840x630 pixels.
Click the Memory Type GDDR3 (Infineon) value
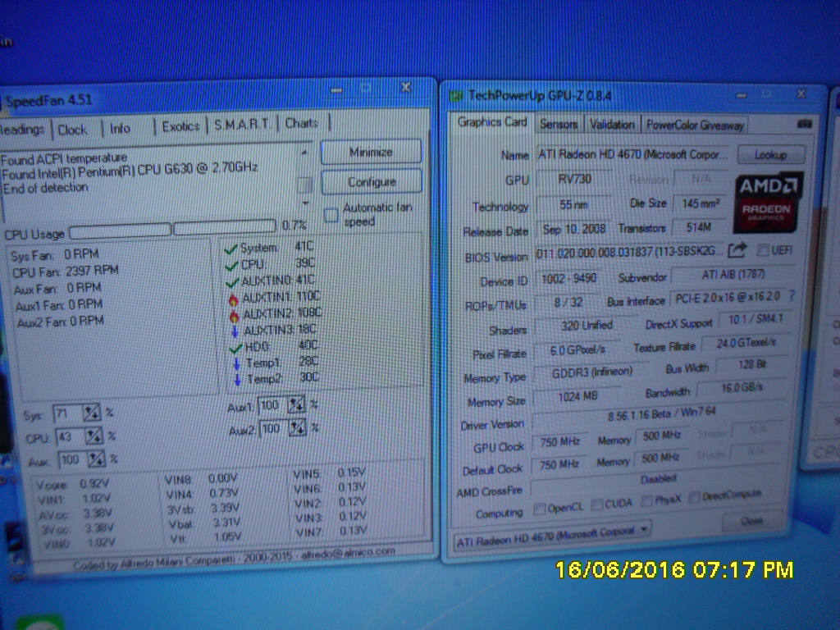click(592, 372)
